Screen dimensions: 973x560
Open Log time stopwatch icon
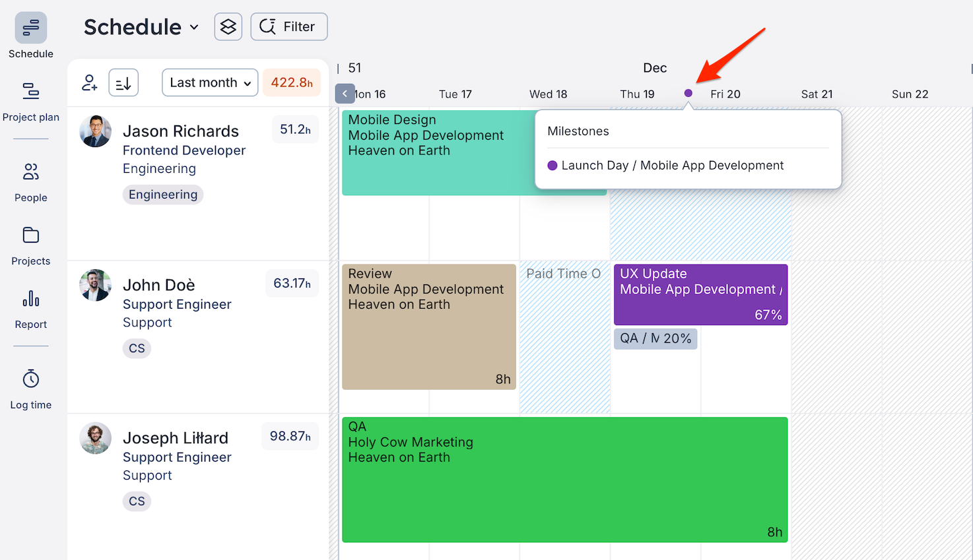tap(30, 379)
